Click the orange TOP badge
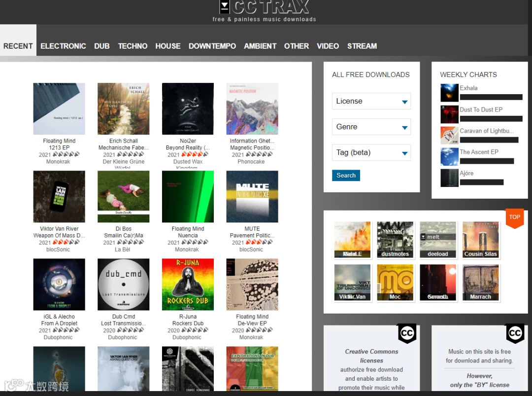 click(515, 218)
